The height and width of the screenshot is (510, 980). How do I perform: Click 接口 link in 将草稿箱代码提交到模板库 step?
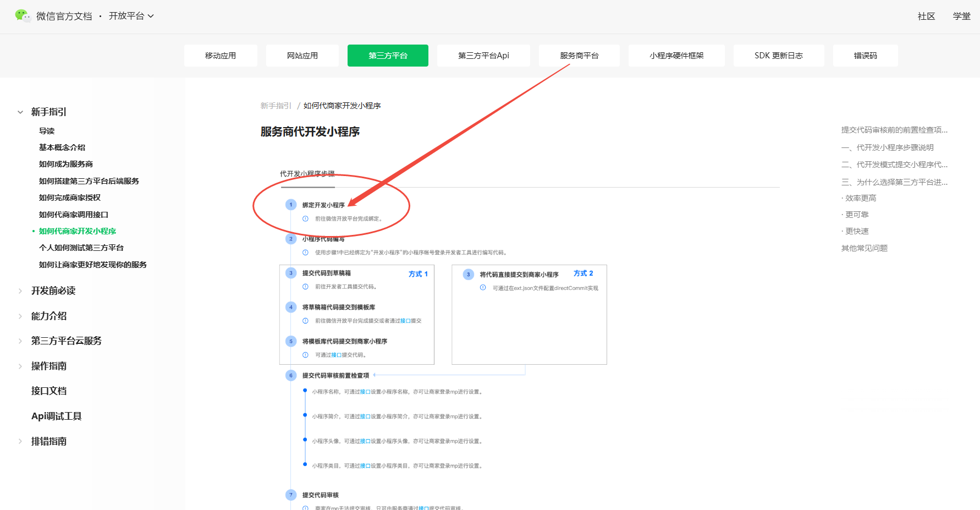[405, 321]
